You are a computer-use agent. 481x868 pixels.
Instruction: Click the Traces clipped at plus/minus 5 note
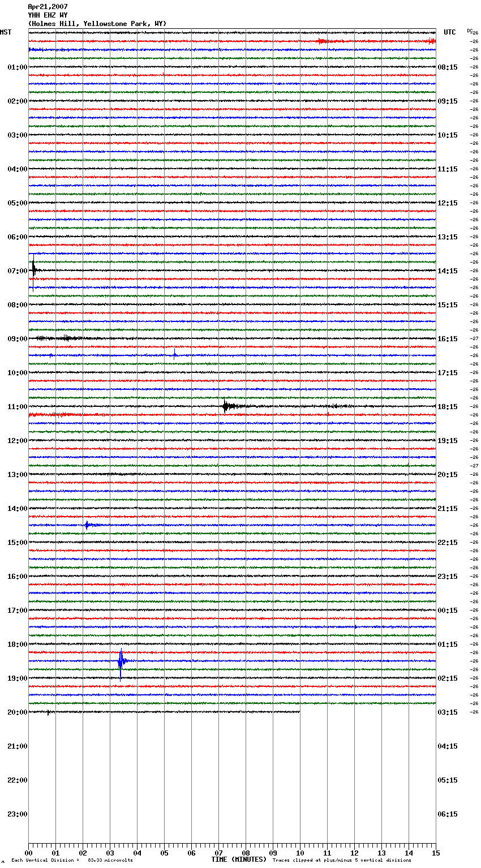point(342,861)
